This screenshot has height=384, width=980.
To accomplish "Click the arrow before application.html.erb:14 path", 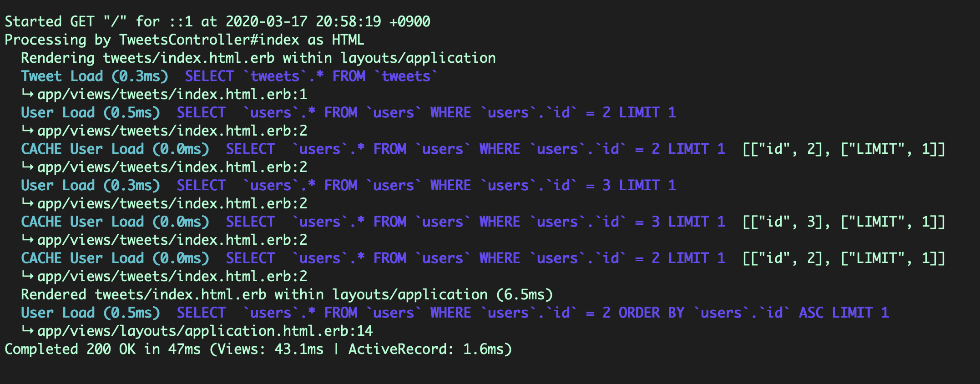I will point(27,331).
